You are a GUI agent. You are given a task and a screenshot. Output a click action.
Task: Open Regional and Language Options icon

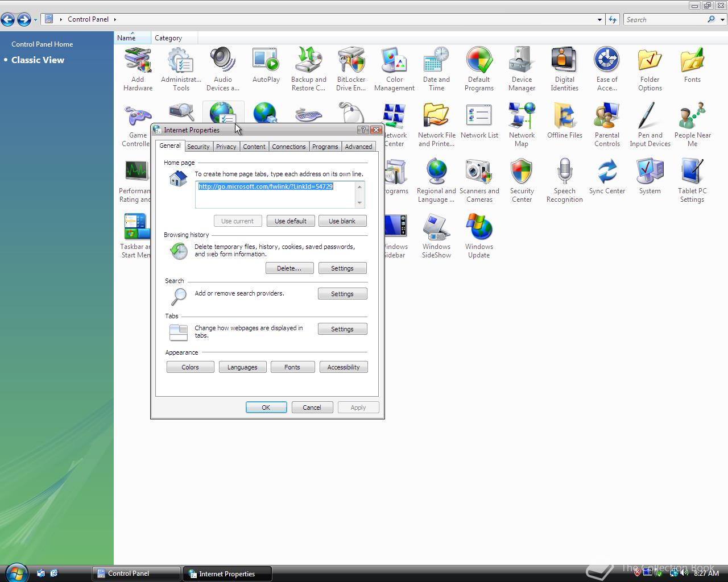coord(436,181)
